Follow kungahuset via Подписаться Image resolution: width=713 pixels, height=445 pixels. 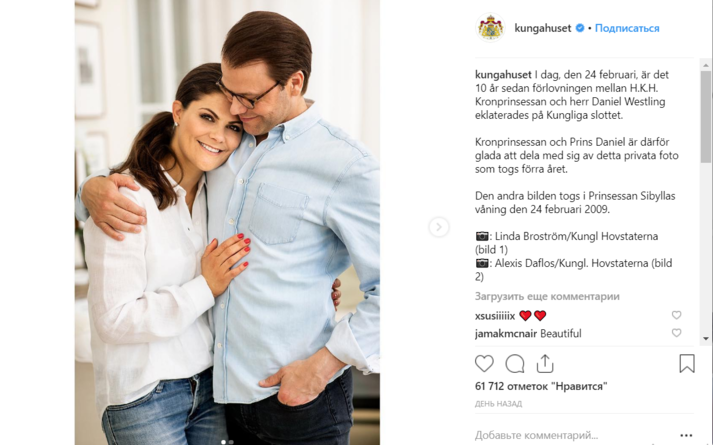(x=627, y=28)
